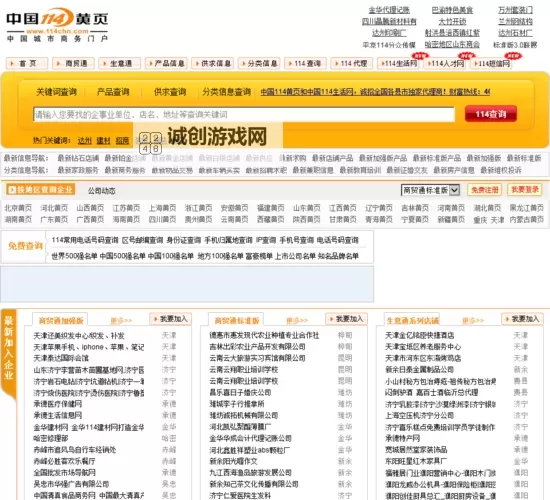Click 我要加入 in 生意通系列店铺 panel
The image size is (550, 500).
click(x=523, y=319)
